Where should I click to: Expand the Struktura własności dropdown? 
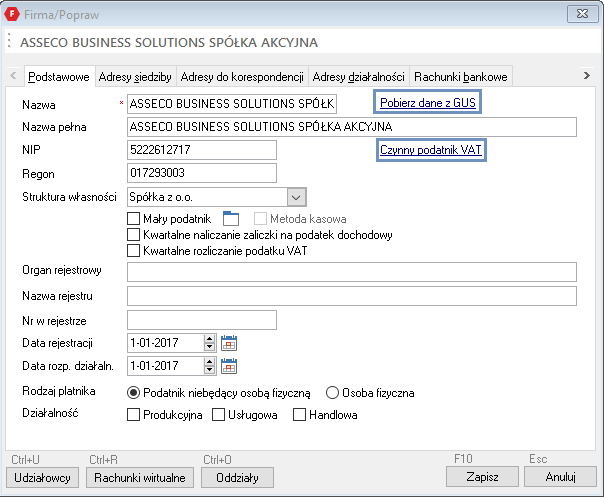pyautogui.click(x=296, y=197)
